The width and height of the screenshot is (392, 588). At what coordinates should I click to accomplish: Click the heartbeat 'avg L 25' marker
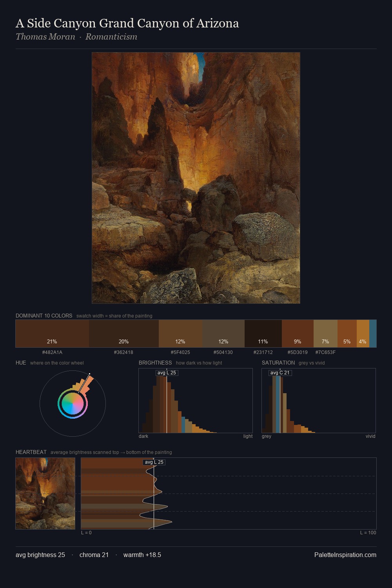click(154, 462)
